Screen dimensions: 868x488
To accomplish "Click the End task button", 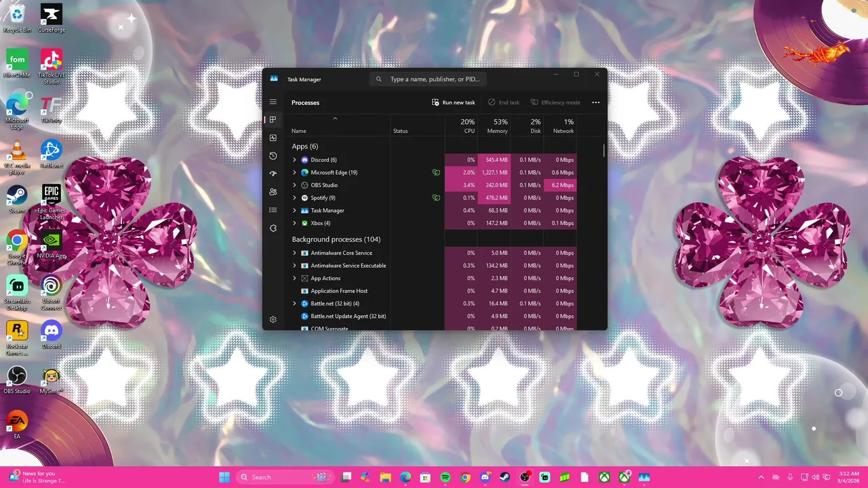I will (504, 102).
